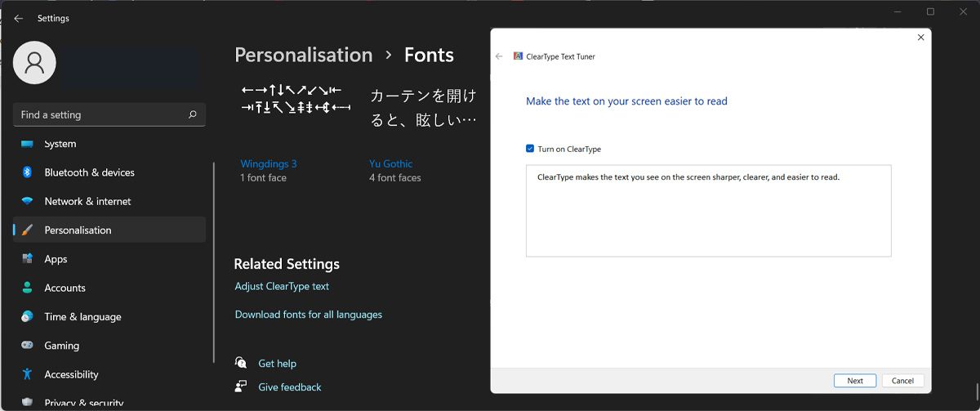Uncheck the Turn on ClearType checkbox

click(x=530, y=149)
